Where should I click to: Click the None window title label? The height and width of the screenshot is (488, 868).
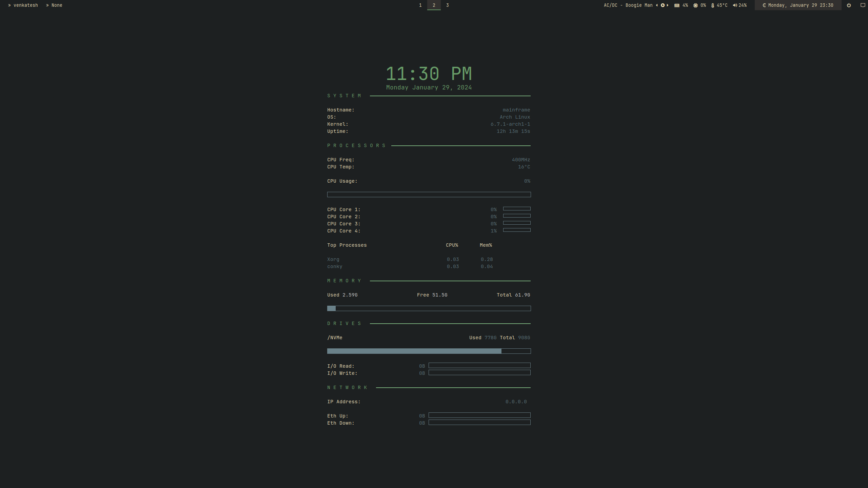57,5
